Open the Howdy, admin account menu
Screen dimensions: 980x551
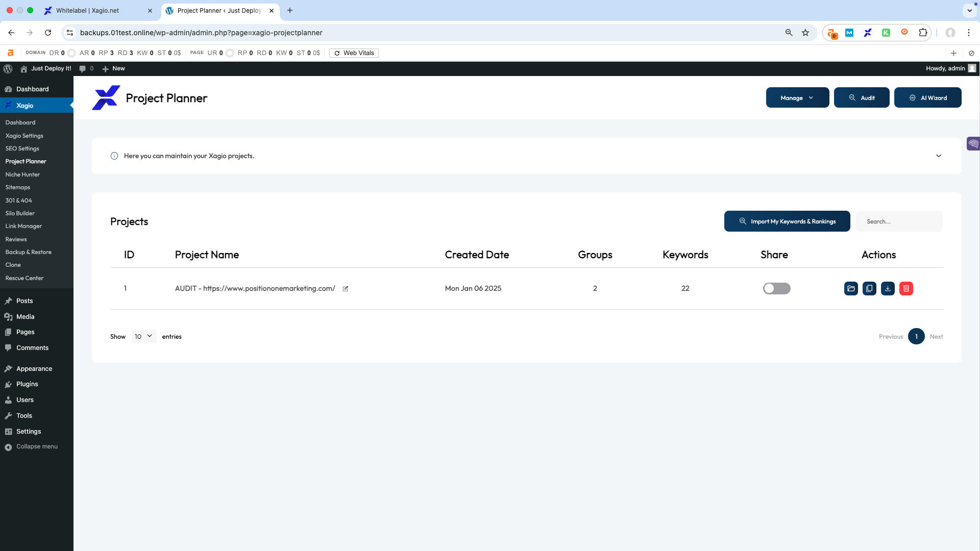[x=951, y=68]
